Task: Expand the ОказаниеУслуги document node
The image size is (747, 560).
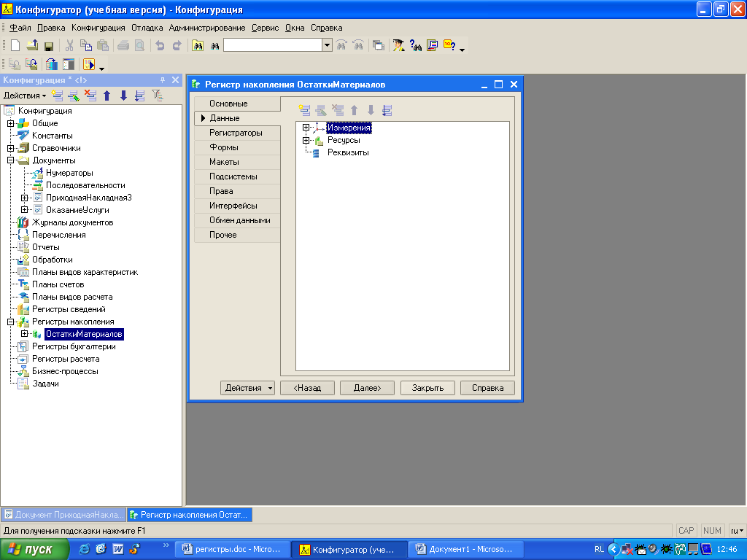Action: tap(24, 210)
